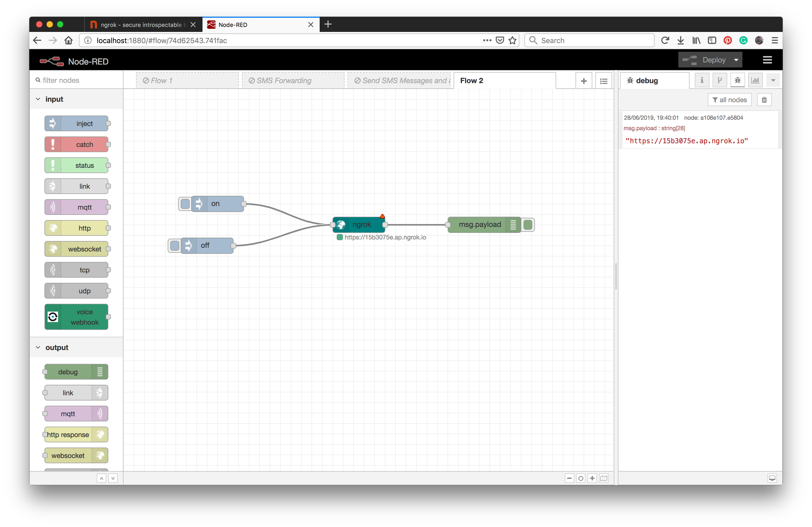Viewport: 812px width, 527px height.
Task: Switch to Send SMS Messages tab
Action: click(399, 81)
